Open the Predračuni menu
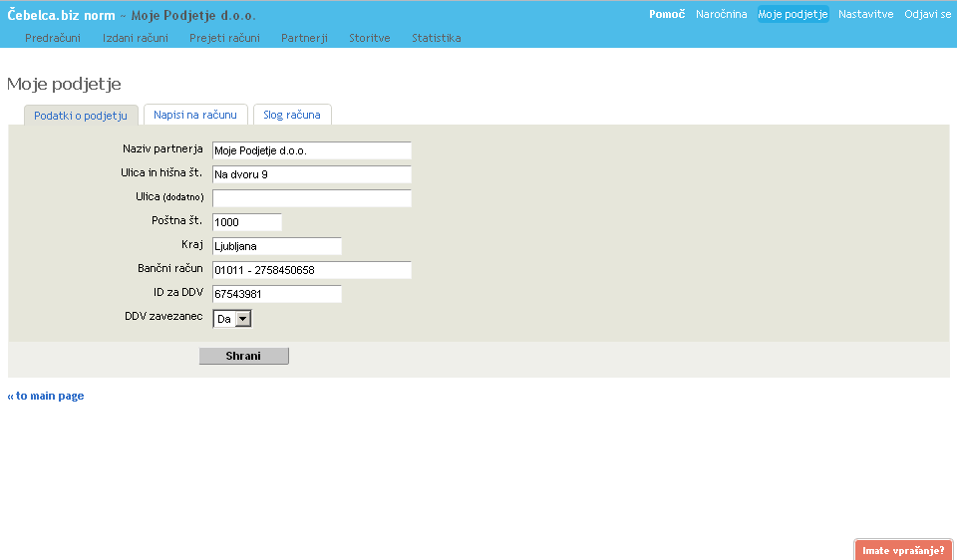The image size is (957, 560). (52, 38)
